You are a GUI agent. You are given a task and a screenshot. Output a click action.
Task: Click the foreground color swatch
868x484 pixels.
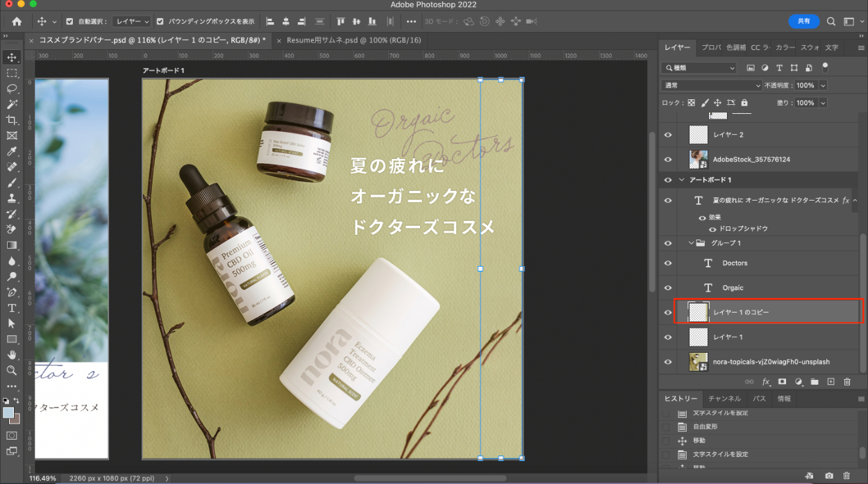pos(8,412)
